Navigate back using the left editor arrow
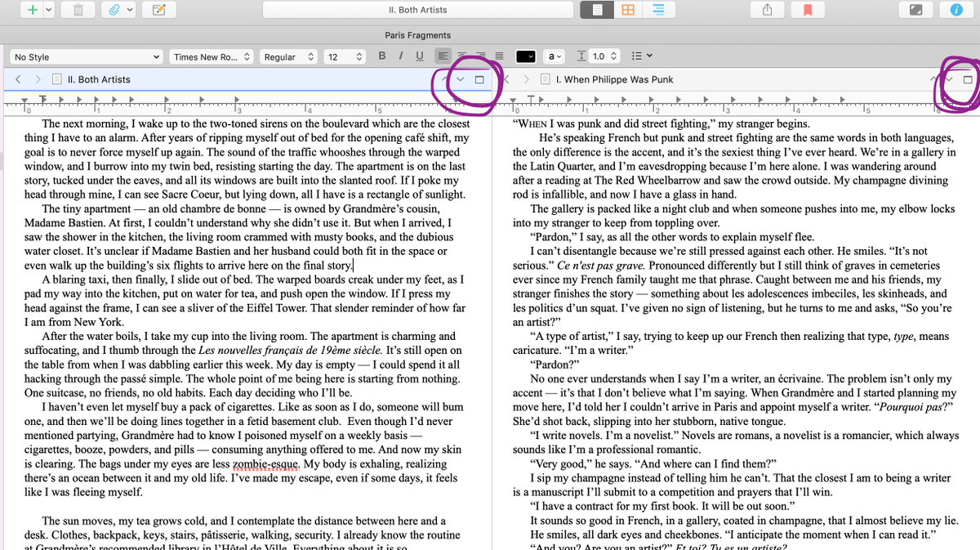 [x=18, y=79]
